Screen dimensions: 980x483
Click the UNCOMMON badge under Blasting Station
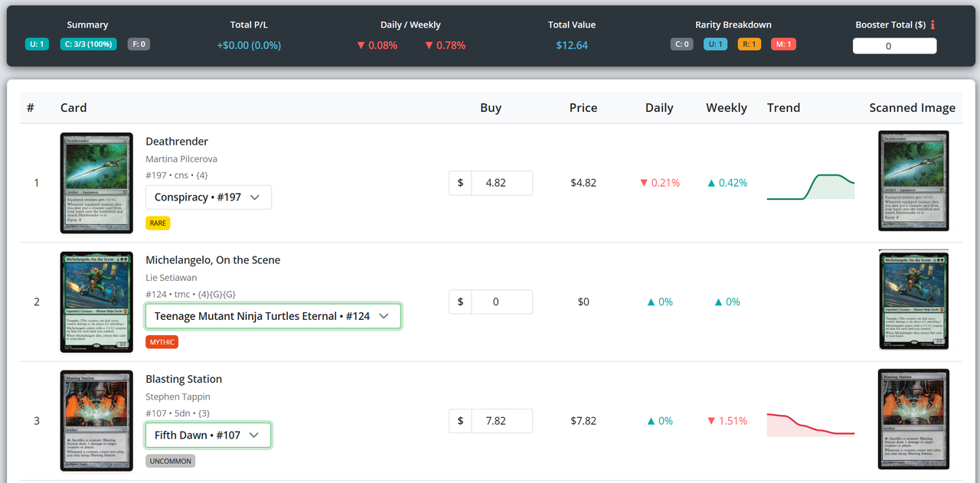coord(171,461)
